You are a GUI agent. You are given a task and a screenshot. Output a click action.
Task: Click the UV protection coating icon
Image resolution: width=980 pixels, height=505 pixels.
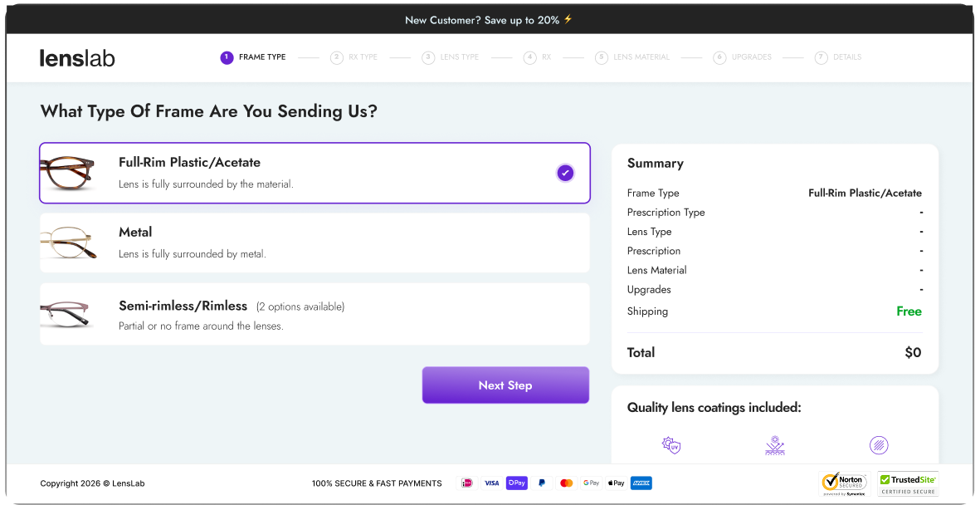(671, 445)
